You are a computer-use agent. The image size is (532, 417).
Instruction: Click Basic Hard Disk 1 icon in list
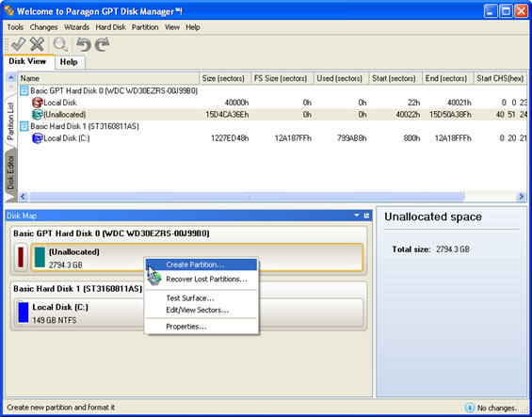click(x=24, y=126)
